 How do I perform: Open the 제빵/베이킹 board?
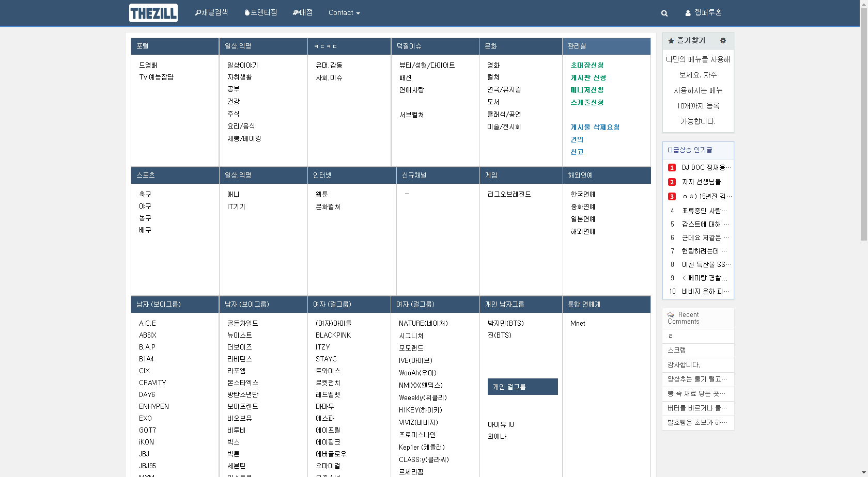coord(244,138)
